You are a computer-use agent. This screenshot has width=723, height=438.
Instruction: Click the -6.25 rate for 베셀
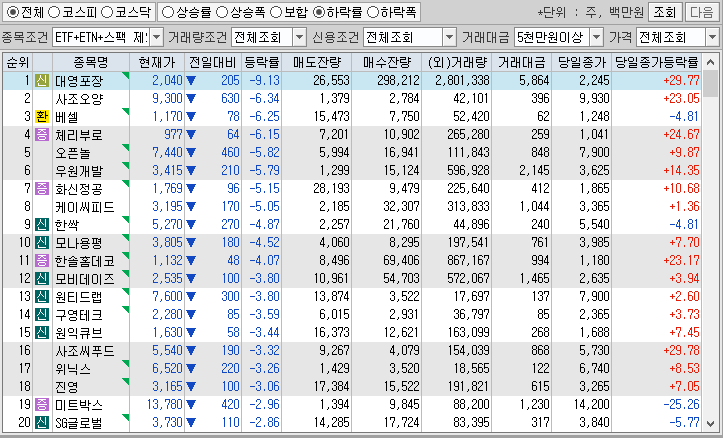[265, 117]
